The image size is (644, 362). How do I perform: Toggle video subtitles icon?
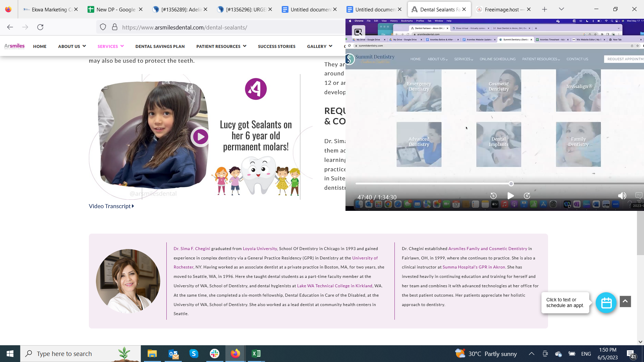coord(639,196)
